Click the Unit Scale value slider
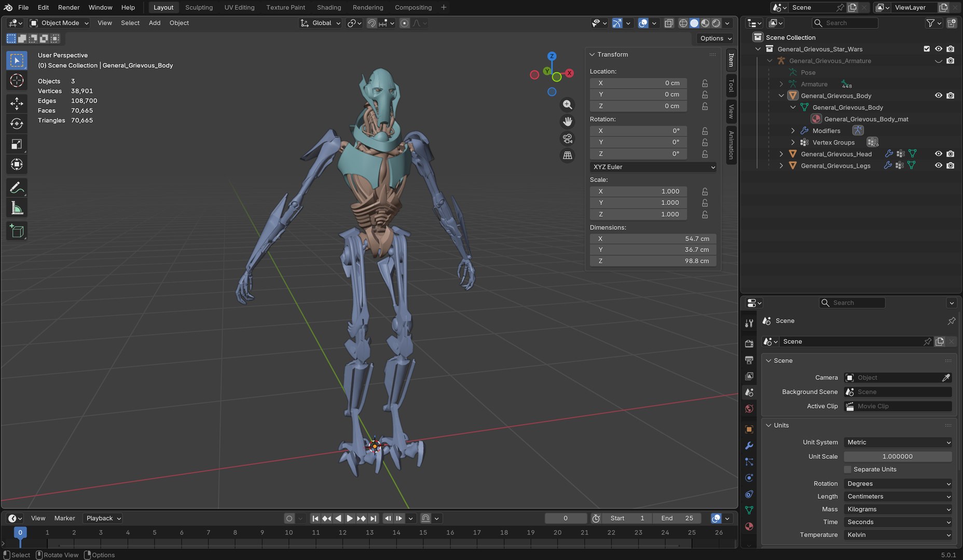Viewport: 963px width, 560px height. [898, 457]
